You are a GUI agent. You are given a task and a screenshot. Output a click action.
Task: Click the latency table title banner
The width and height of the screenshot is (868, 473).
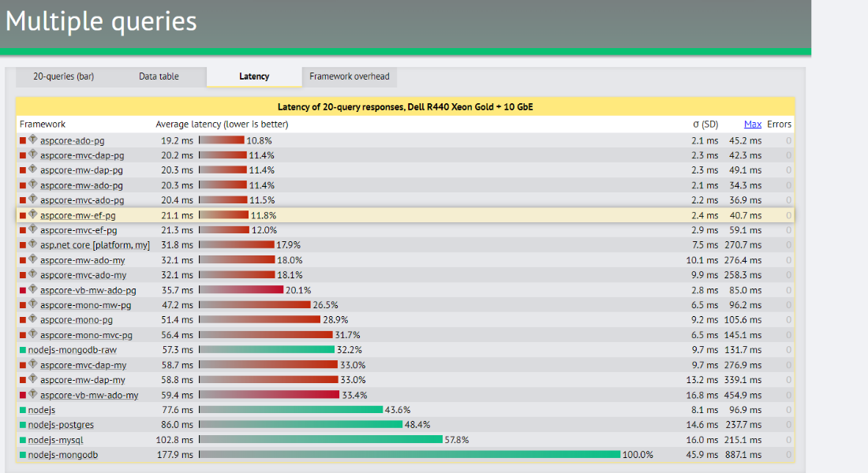[406, 106]
